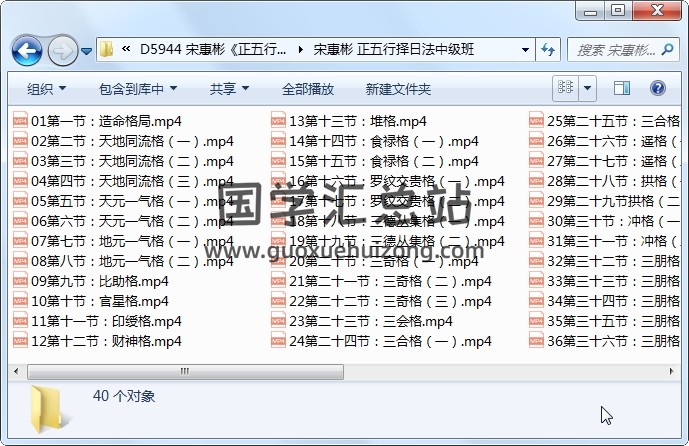Click the Help question mark icon
The width and height of the screenshot is (689, 446).
coord(657,88)
